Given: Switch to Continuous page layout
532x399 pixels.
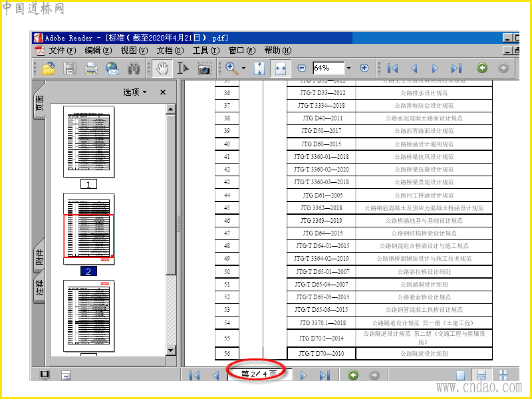Looking at the screenshot, I should [x=481, y=375].
